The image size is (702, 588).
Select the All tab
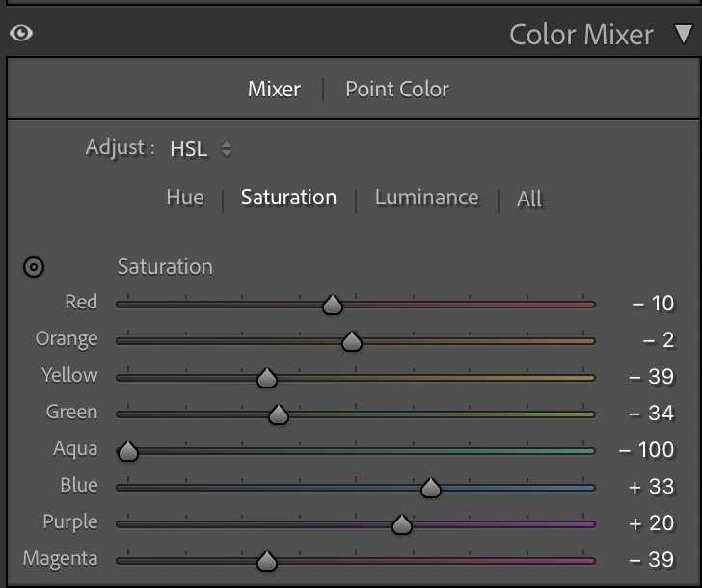[529, 199]
